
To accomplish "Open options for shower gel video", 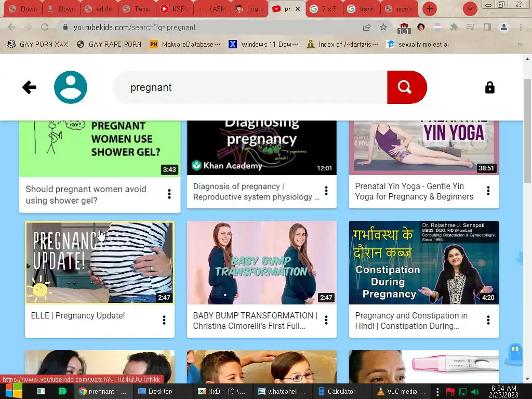I will pos(169,194).
